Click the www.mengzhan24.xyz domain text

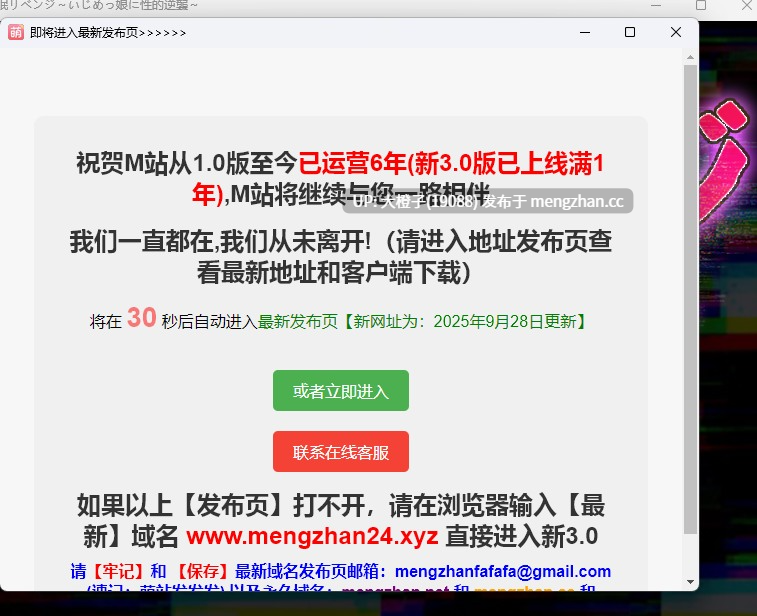coord(312,536)
